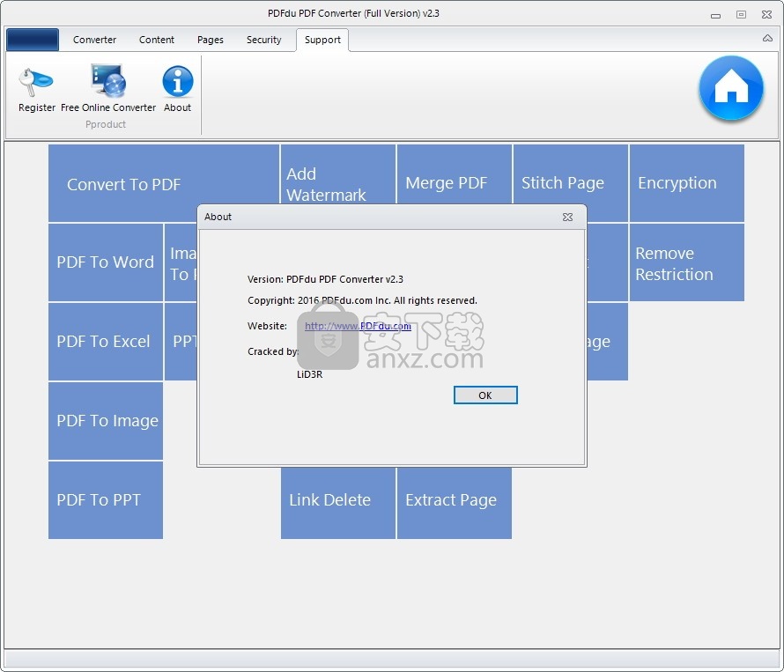The image size is (784, 672).
Task: Open the Extract Page tile
Action: pyautogui.click(x=454, y=503)
